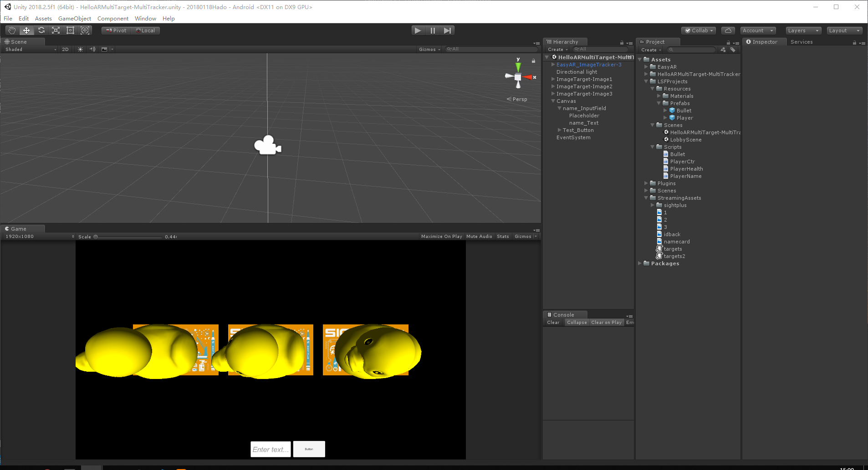Open the Collab dropdown
This screenshot has height=470, width=868.
(699, 30)
